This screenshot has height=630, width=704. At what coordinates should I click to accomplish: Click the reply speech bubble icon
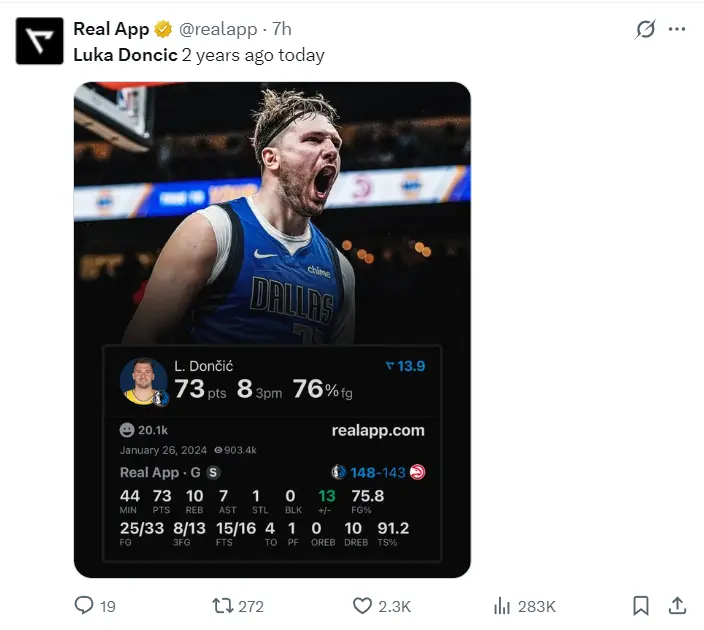click(x=84, y=605)
